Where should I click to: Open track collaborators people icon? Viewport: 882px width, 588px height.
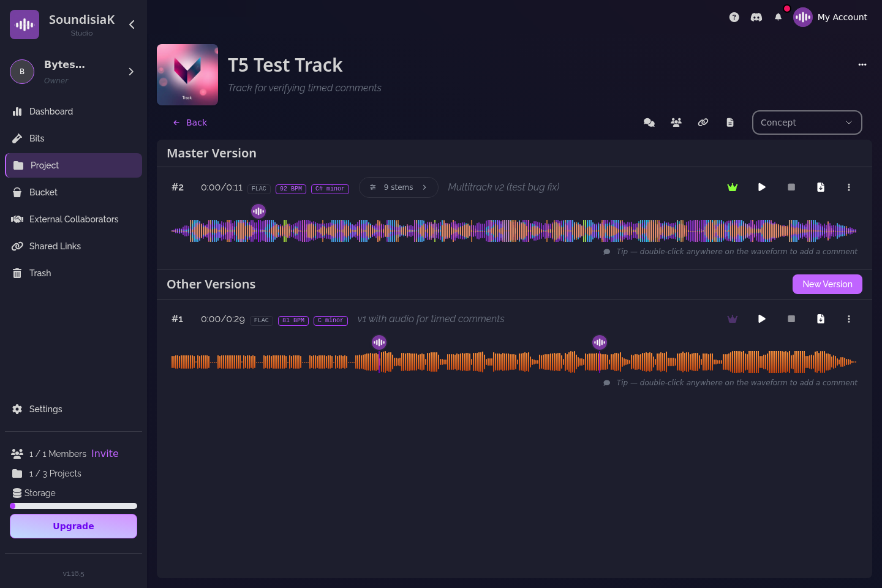[x=676, y=123]
